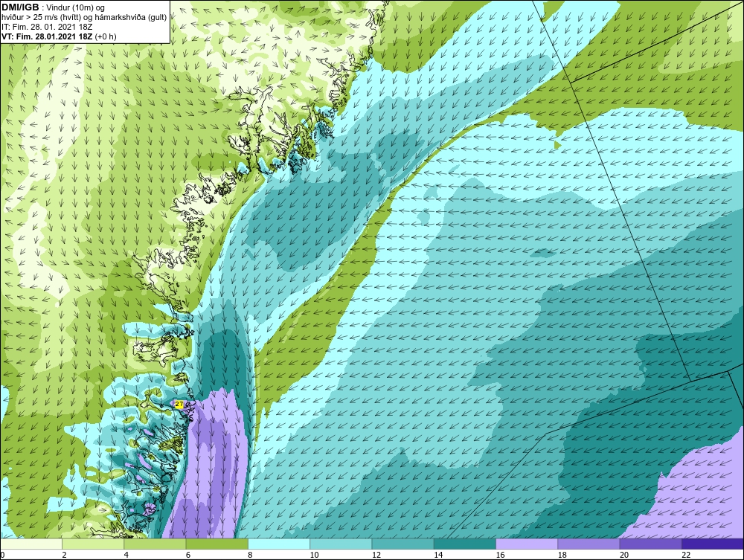Click legend scale label 12

(x=376, y=555)
